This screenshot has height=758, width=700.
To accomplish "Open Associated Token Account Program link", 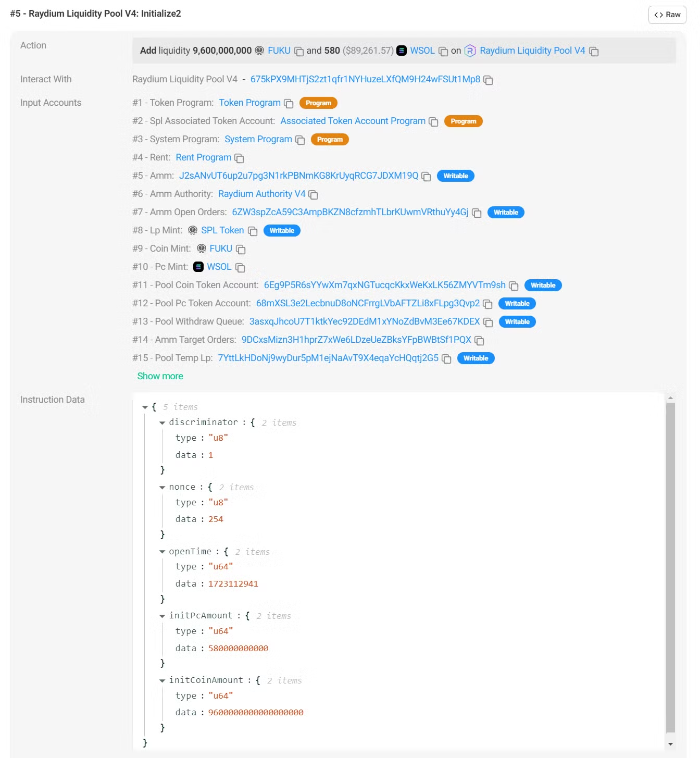I will tap(353, 121).
